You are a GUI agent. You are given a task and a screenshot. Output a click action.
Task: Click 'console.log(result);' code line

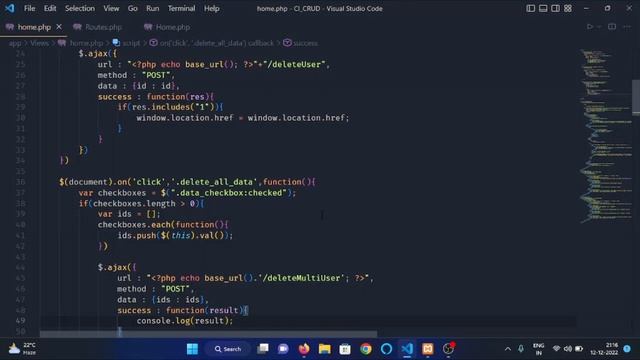coord(184,321)
